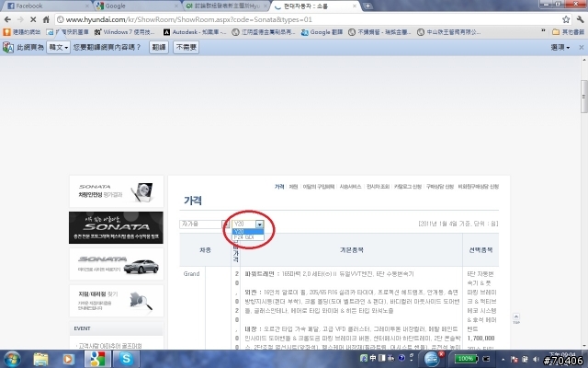
Task: Show hidden tray icons arrow
Action: tap(503, 360)
